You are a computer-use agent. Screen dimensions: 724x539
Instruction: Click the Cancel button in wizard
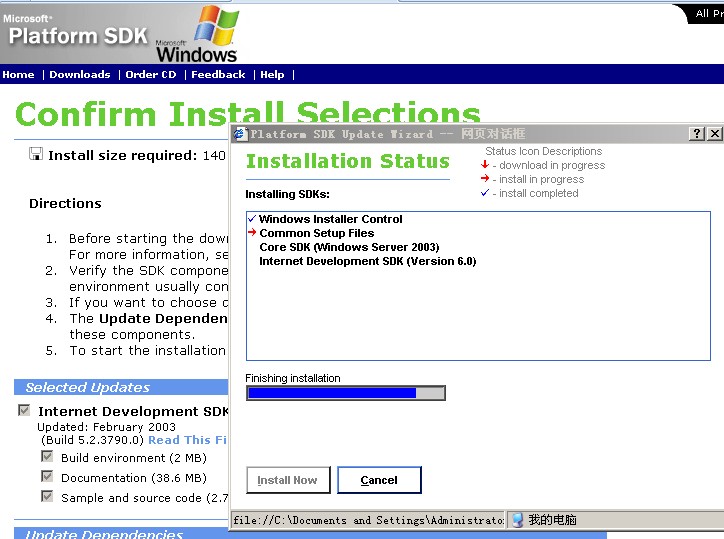pos(379,480)
